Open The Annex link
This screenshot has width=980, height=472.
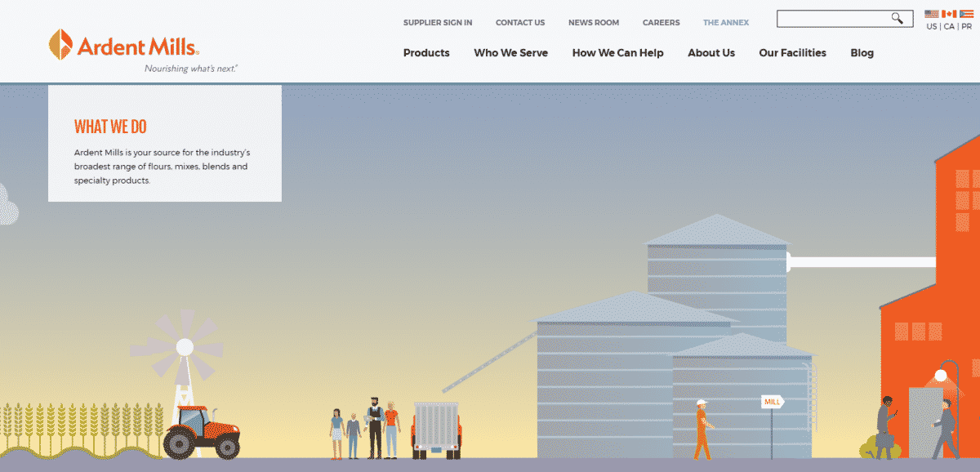pyautogui.click(x=725, y=23)
